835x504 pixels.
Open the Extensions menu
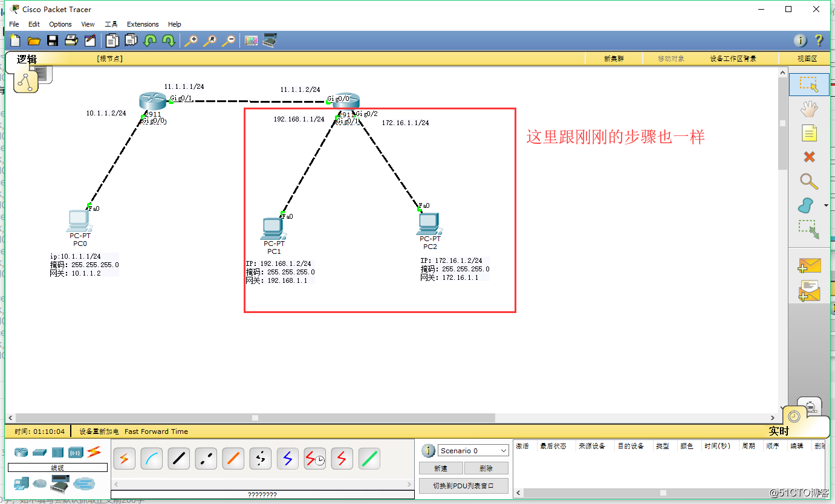click(143, 24)
